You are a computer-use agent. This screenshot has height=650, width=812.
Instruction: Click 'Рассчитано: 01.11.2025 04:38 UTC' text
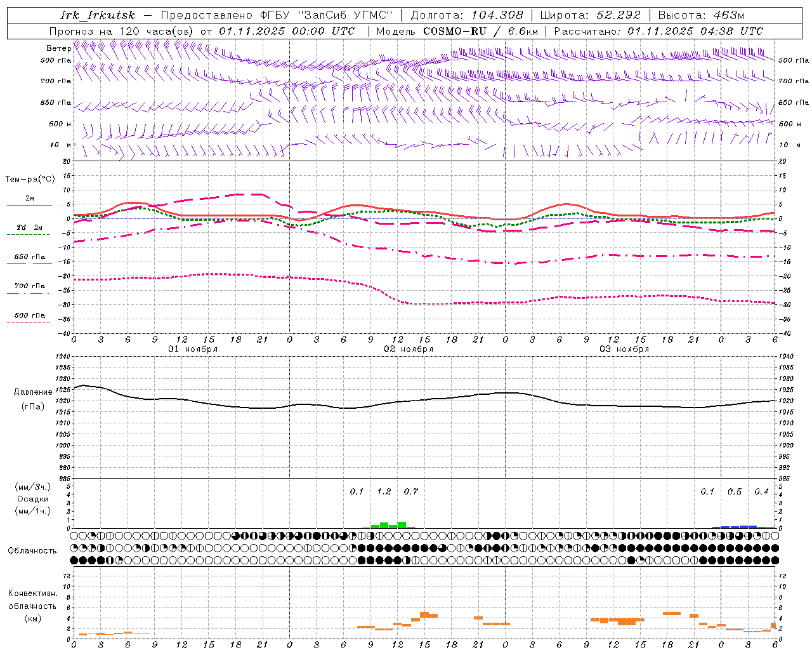658,31
